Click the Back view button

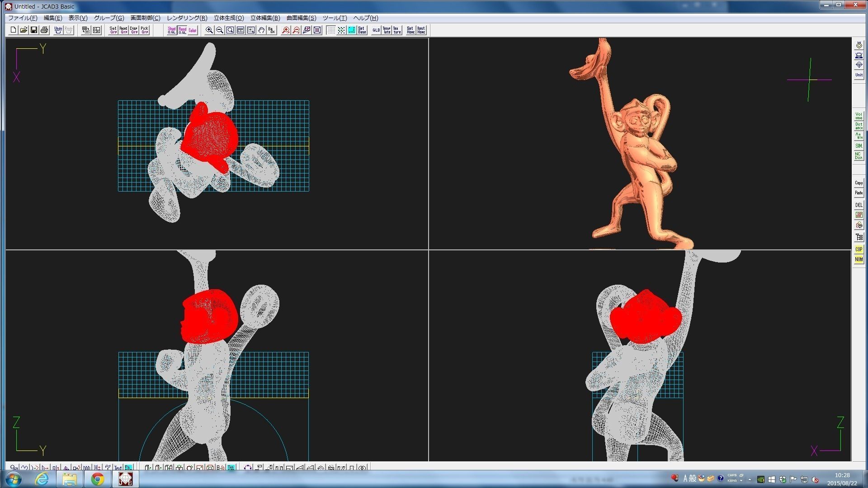point(272,30)
